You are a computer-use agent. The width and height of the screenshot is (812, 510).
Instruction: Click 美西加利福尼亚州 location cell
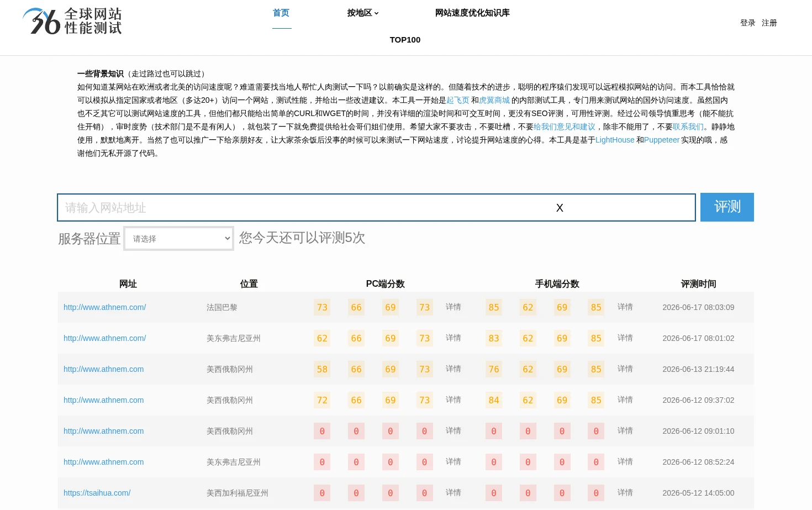(x=238, y=493)
